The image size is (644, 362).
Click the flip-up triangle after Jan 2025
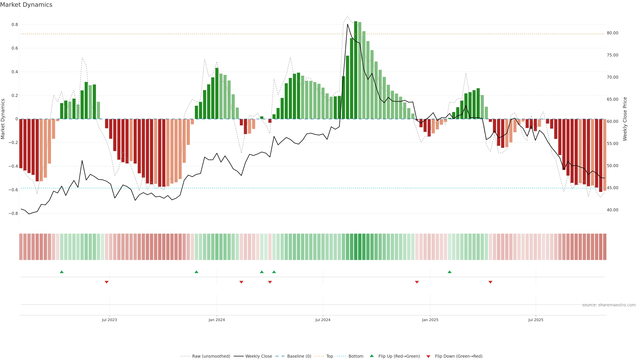click(449, 272)
